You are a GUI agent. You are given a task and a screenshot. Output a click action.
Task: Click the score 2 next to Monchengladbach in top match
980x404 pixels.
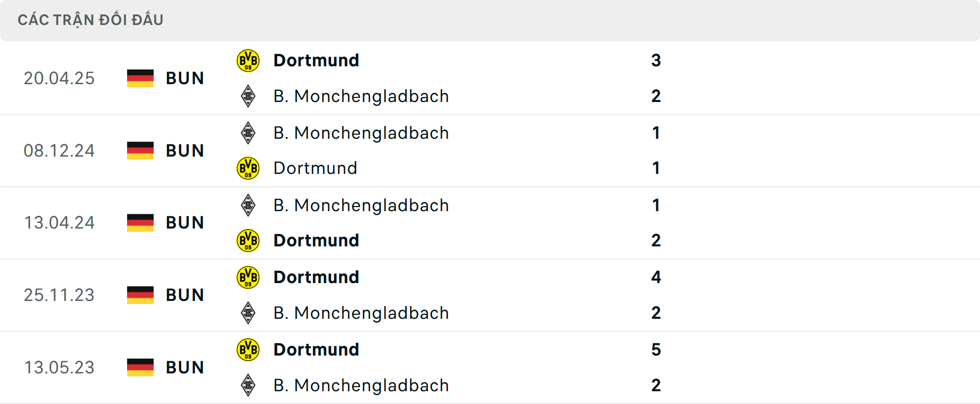[x=656, y=96]
